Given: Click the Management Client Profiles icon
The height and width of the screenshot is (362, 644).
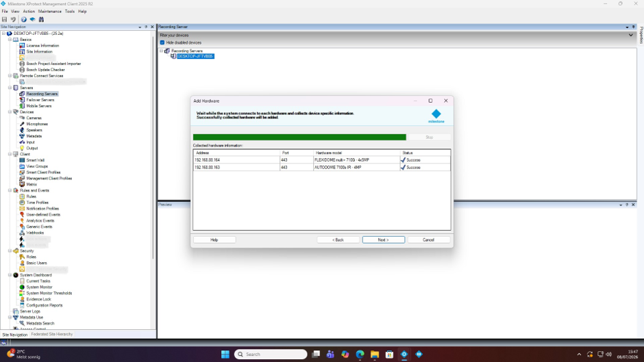Looking at the screenshot, I should 22,178.
